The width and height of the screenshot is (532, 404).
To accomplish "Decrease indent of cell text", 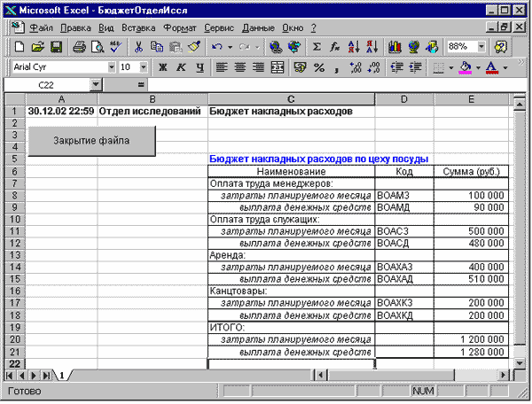I will [x=396, y=67].
